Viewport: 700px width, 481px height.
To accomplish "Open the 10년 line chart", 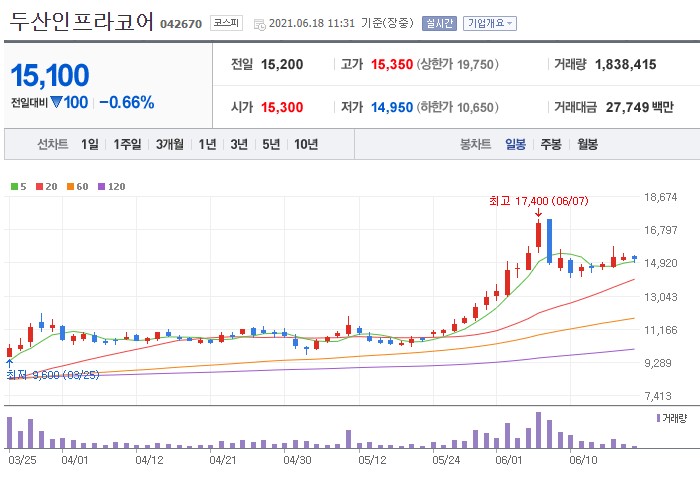I will (306, 144).
